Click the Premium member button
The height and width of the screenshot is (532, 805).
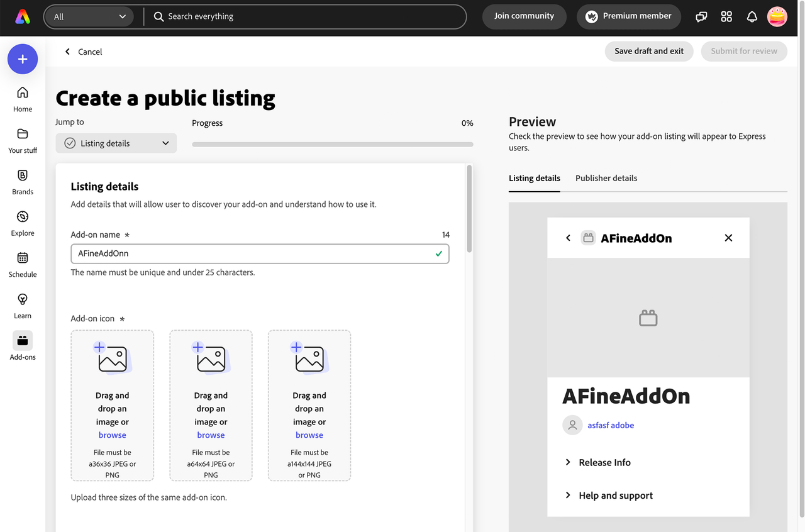(629, 16)
